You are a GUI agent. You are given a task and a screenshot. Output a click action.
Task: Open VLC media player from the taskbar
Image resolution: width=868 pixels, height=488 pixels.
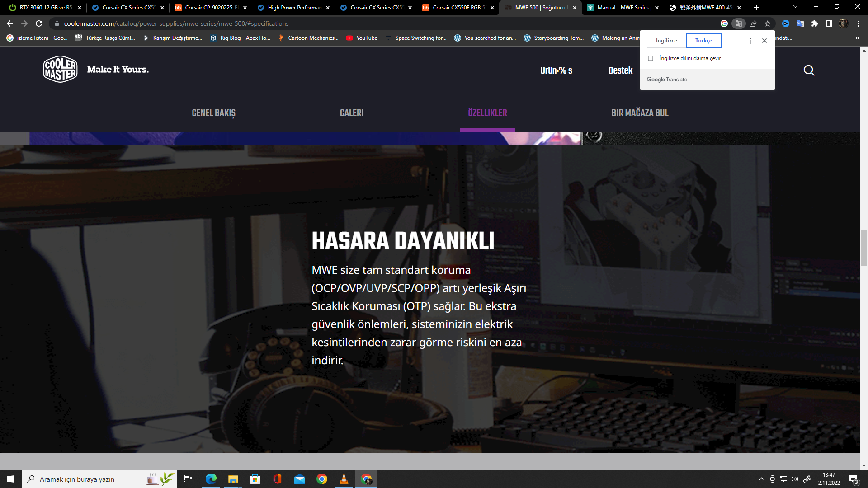[x=344, y=479]
